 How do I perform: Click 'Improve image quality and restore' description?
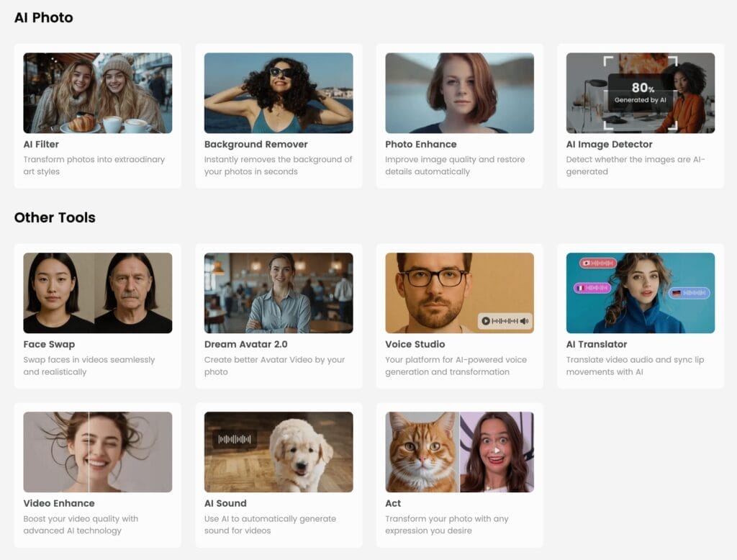[x=455, y=166]
